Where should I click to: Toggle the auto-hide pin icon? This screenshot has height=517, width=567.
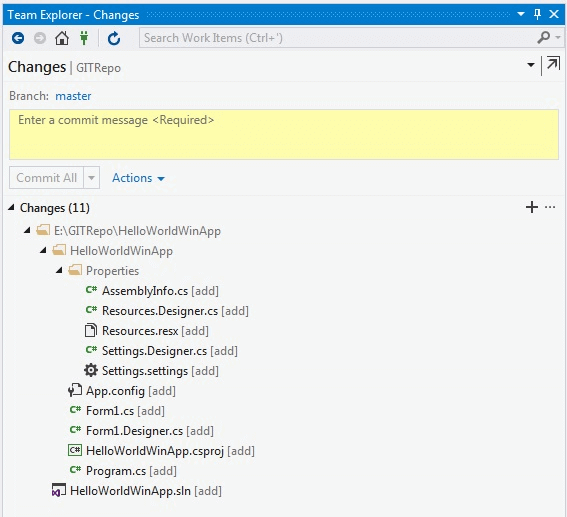click(537, 14)
